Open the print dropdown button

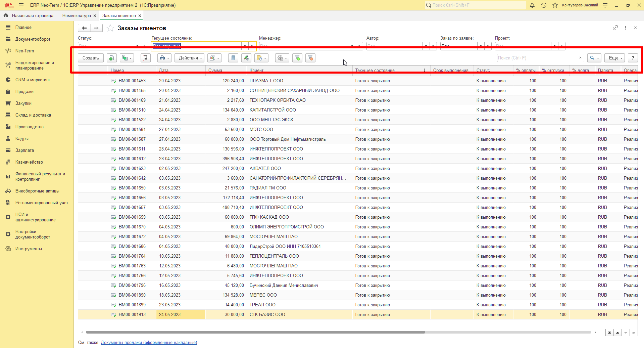click(164, 58)
